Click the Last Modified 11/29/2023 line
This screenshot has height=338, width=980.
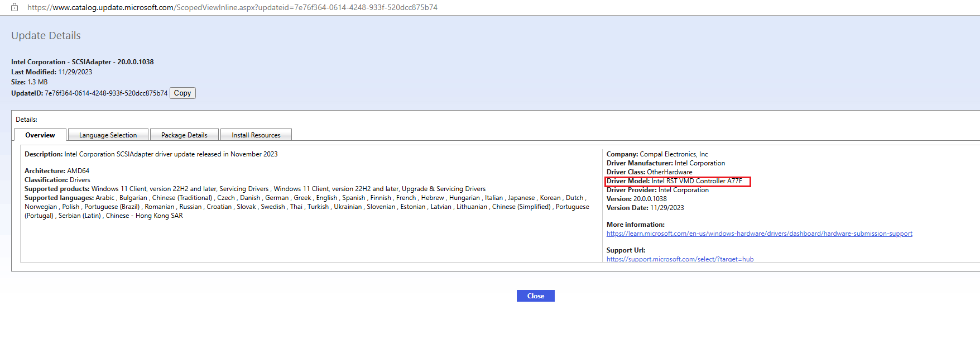[51, 72]
